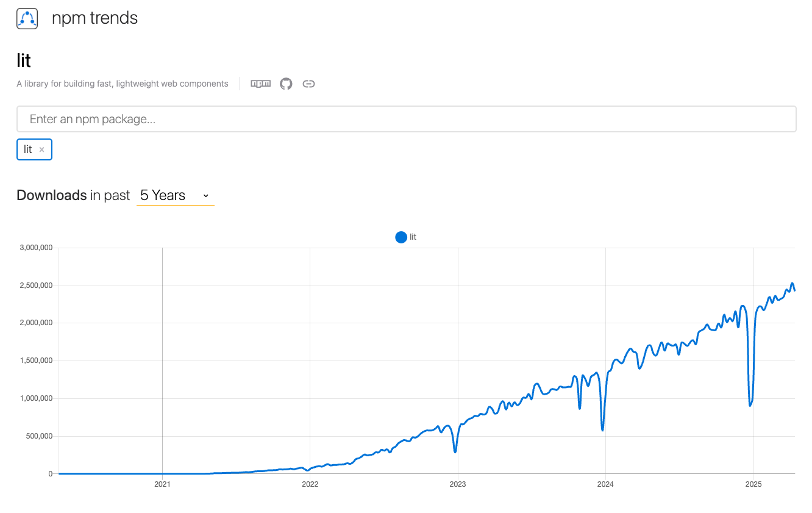The image size is (812, 513).
Task: Open lit's page via the npm icon
Action: point(260,84)
